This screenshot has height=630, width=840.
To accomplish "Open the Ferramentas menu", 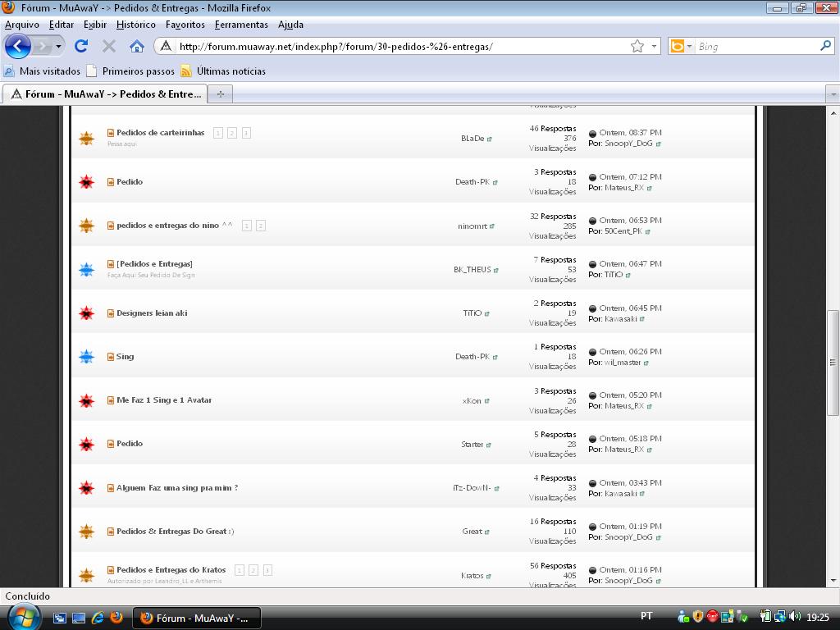I will pos(241,25).
